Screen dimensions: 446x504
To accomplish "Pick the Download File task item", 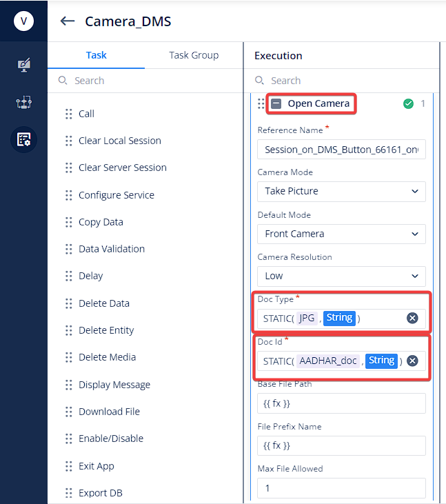I will 109,412.
